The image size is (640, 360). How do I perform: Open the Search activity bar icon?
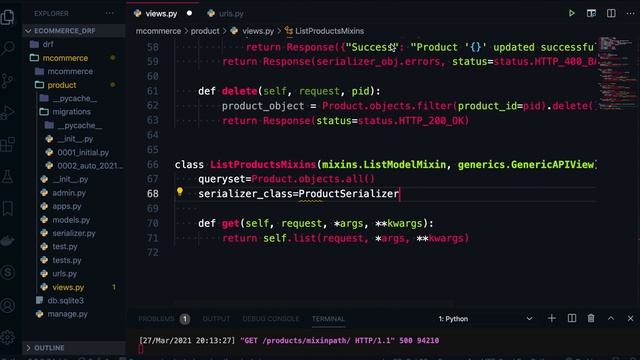(7, 49)
